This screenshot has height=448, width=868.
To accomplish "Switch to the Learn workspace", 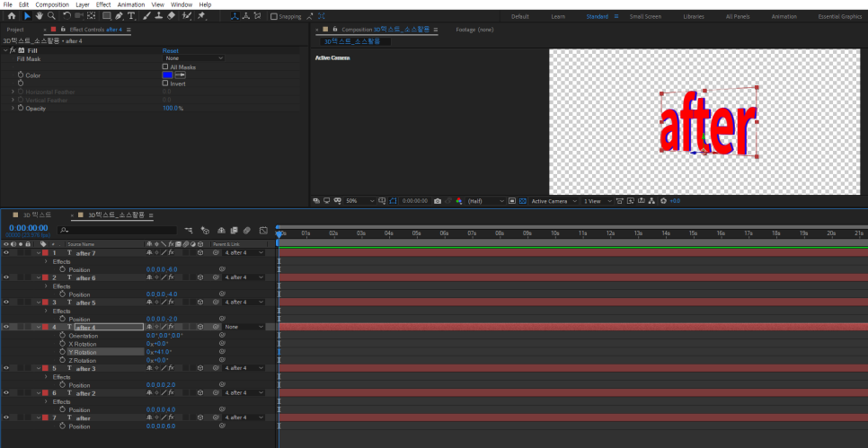I will tap(558, 16).
